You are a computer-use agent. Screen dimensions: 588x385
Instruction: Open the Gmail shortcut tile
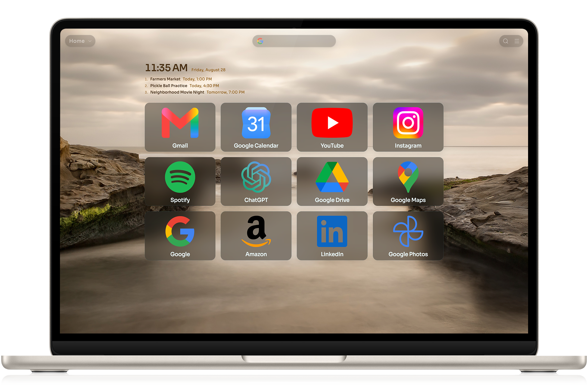[x=180, y=127]
